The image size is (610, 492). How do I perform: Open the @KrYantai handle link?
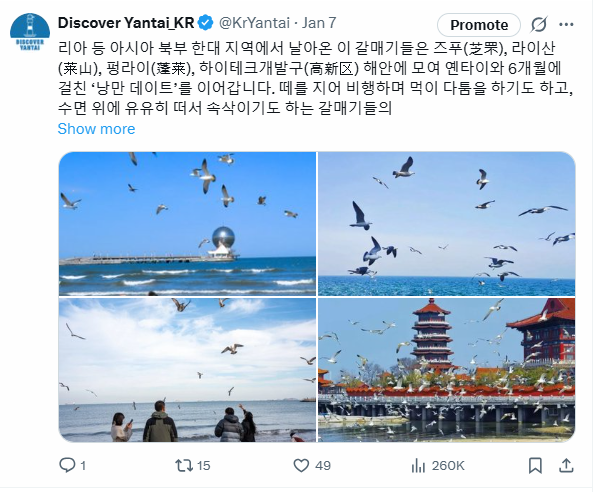point(254,23)
